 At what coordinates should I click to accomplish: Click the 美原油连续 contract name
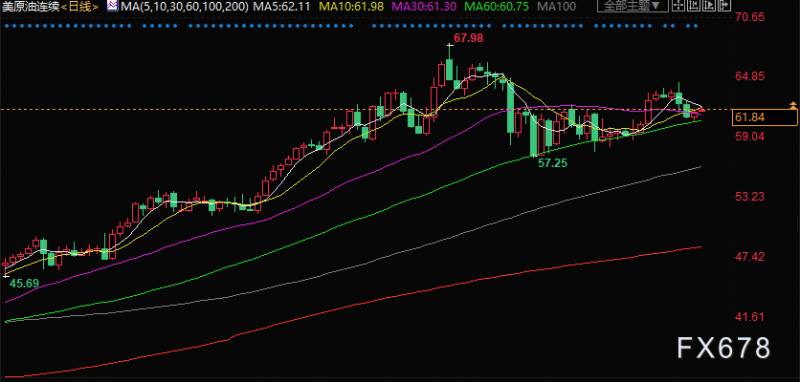point(34,7)
